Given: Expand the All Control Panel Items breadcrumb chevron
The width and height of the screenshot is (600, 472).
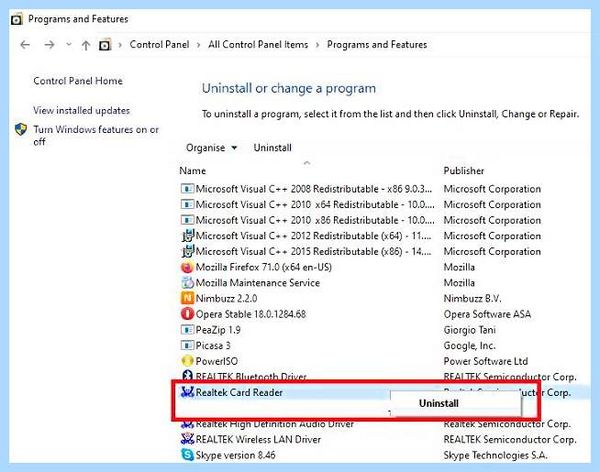Looking at the screenshot, I should tap(317, 45).
